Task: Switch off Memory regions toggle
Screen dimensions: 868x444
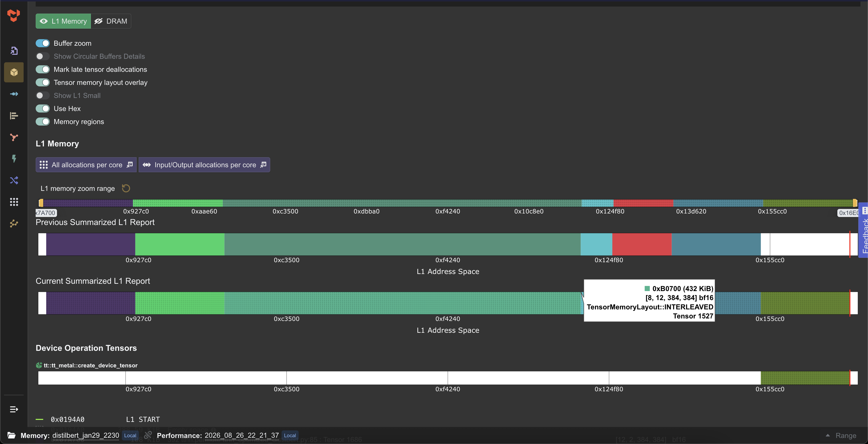Action: [x=43, y=122]
